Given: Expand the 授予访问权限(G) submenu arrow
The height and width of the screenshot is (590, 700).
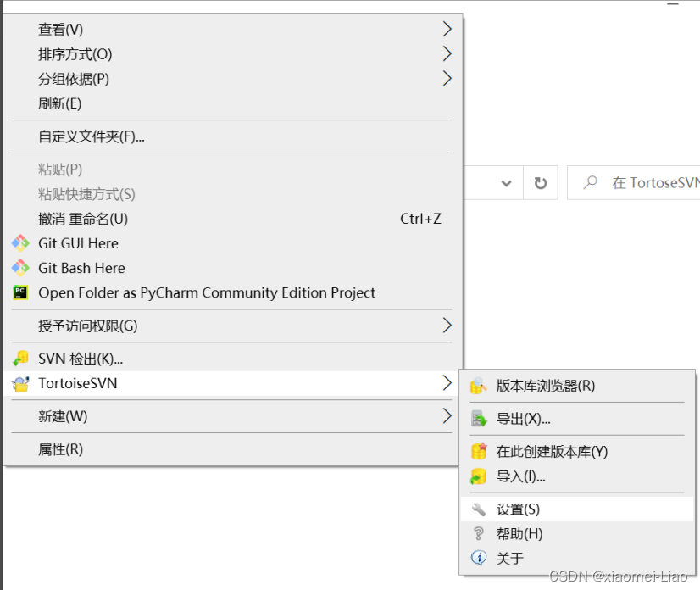Looking at the screenshot, I should pyautogui.click(x=447, y=326).
